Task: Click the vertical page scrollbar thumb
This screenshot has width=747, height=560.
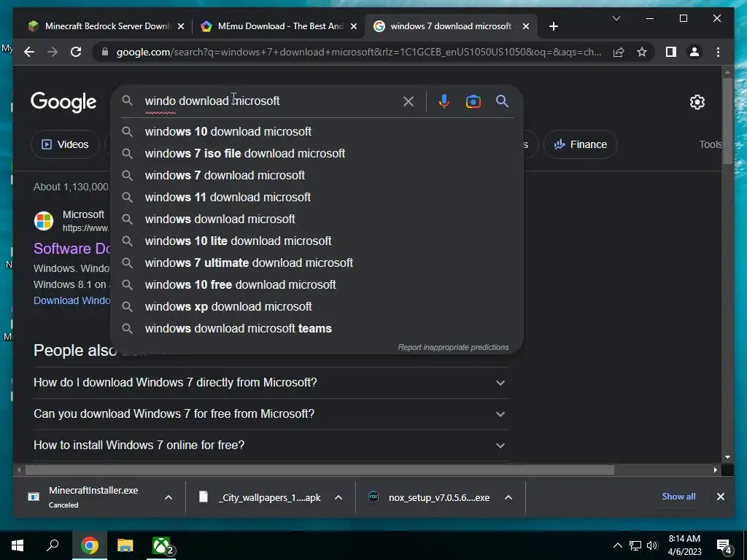Action: (727, 120)
